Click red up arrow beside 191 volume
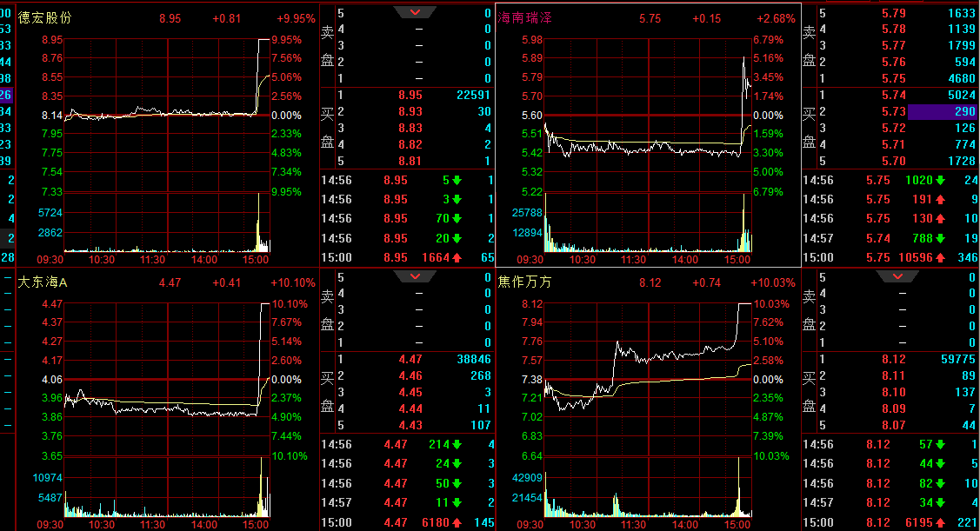This screenshot has height=531, width=980. coord(940,199)
